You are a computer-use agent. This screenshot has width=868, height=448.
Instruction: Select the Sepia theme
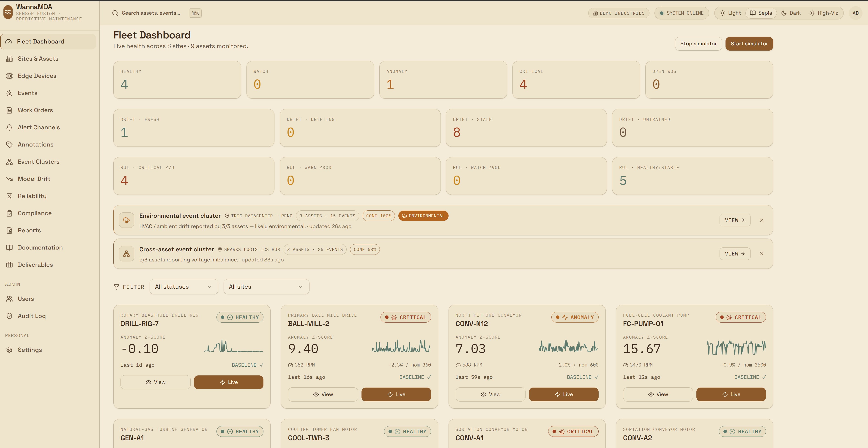pyautogui.click(x=761, y=13)
